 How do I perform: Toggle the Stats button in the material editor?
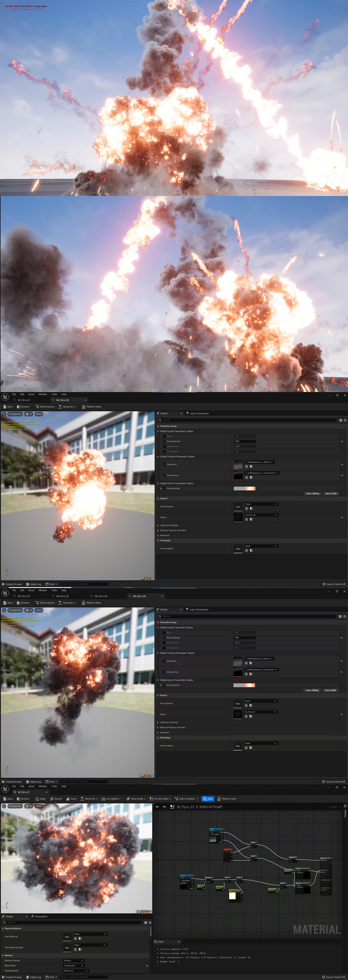coord(207,799)
